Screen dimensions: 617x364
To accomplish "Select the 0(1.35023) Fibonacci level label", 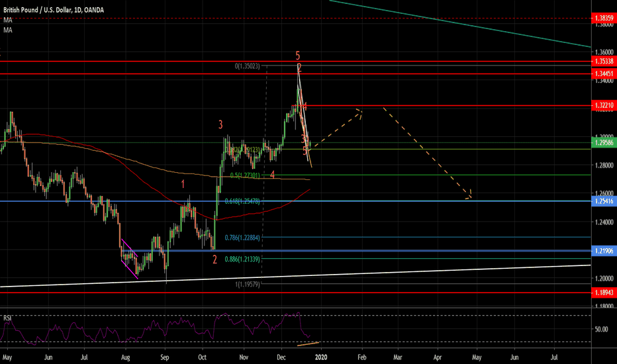I will click(x=247, y=66).
